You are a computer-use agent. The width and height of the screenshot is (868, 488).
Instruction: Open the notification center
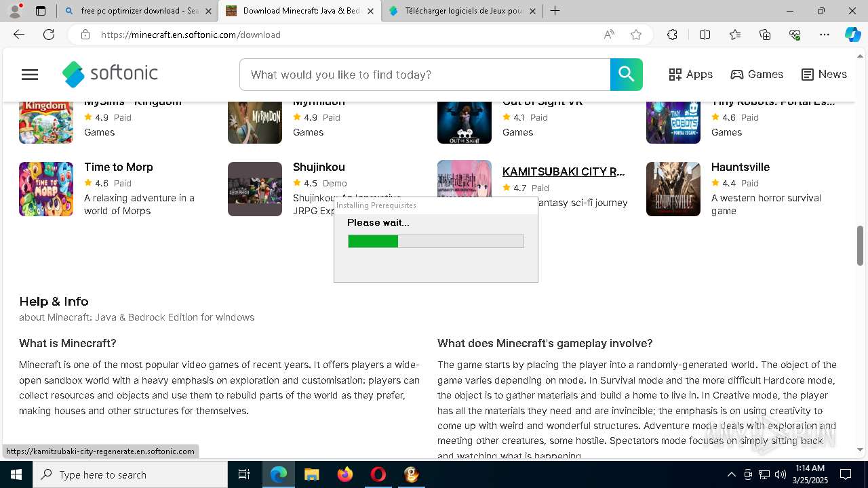[x=846, y=474]
